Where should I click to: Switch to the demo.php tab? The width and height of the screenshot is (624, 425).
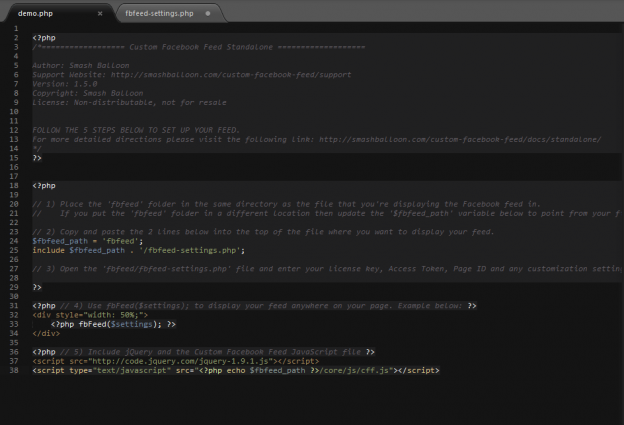pyautogui.click(x=38, y=14)
